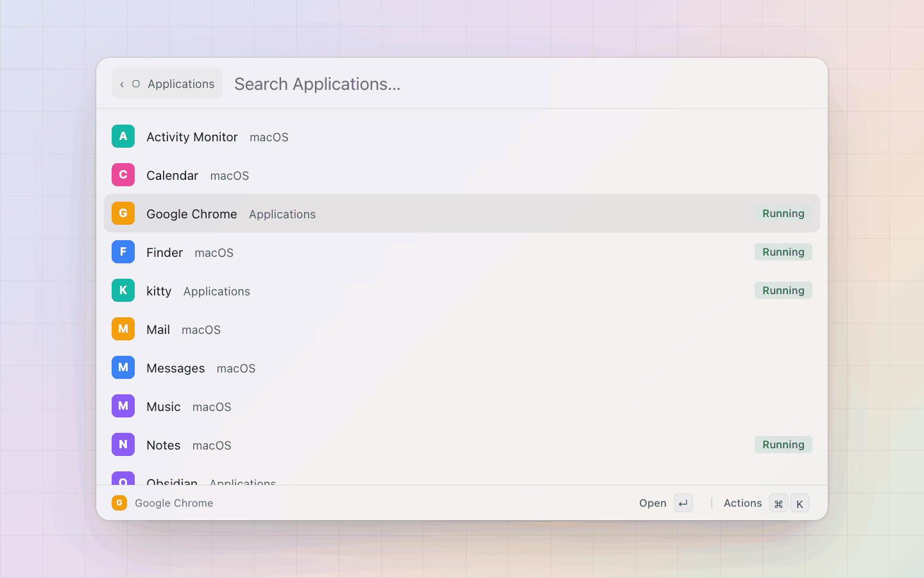Viewport: 924px width, 578px height.
Task: Click the kitty teal K icon
Action: coord(123,290)
